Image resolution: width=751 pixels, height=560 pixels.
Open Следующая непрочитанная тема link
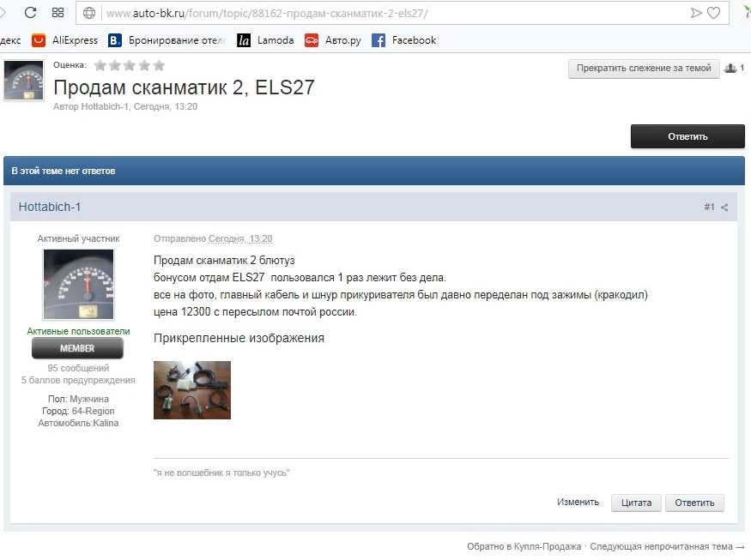tap(667, 546)
